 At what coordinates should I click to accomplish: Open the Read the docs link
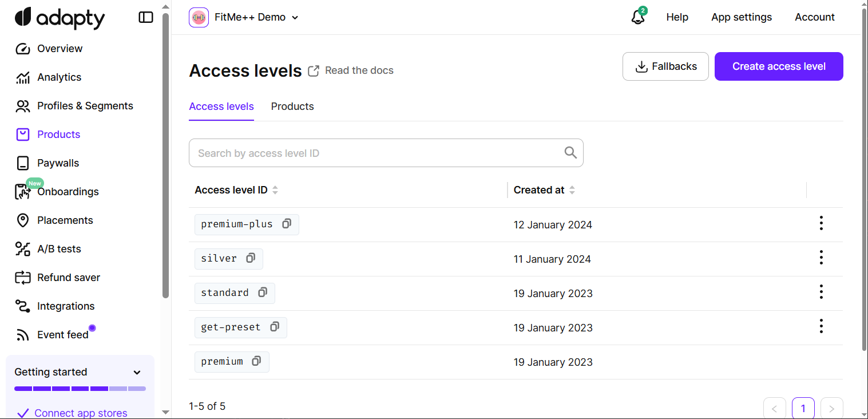point(359,70)
